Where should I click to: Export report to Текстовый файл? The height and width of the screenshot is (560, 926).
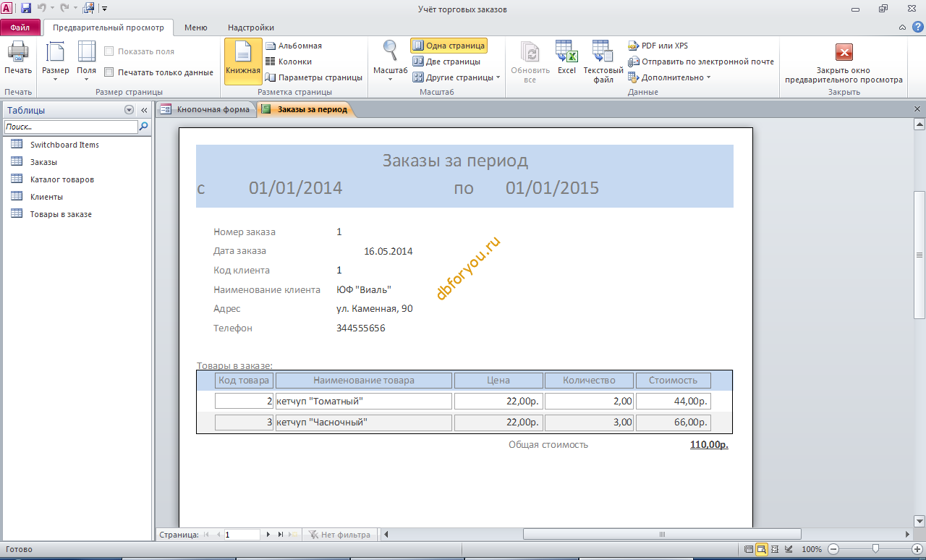point(603,61)
